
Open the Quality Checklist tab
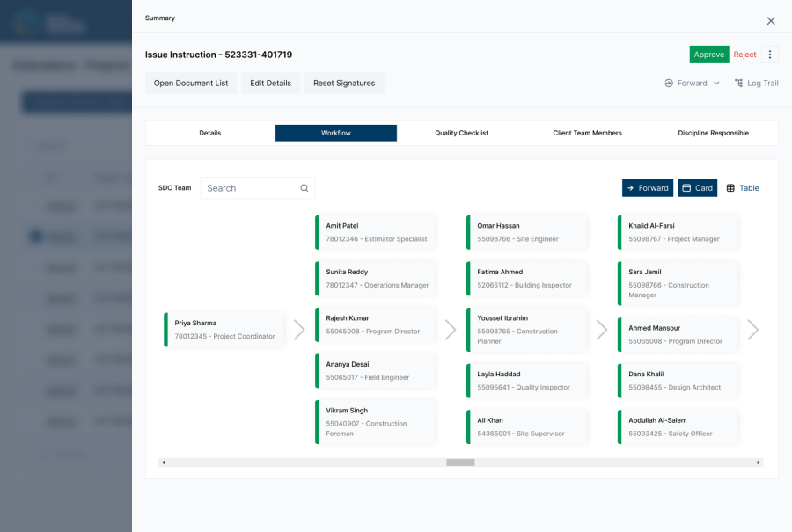pos(462,133)
